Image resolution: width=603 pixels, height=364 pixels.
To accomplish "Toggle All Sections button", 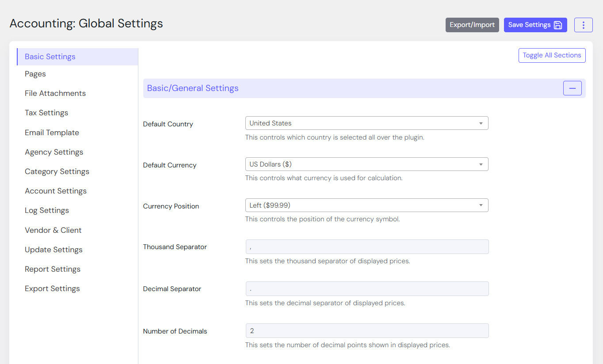I will tap(552, 56).
